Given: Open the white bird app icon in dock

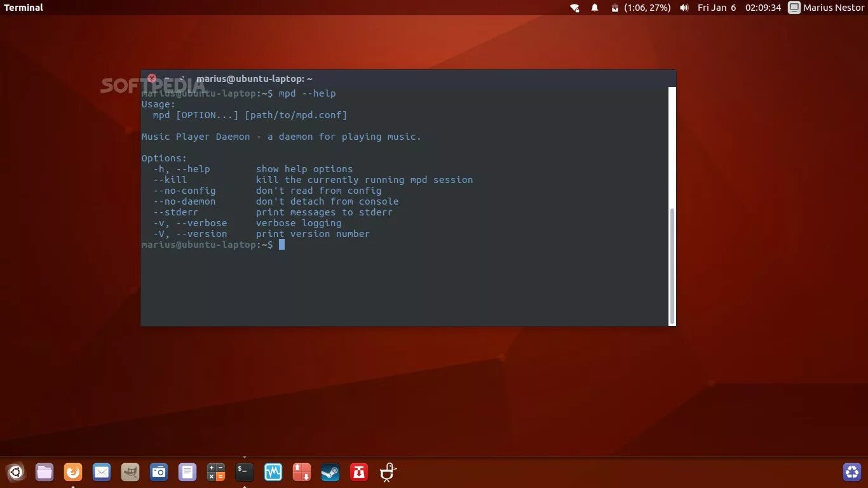Looking at the screenshot, I should tap(388, 472).
